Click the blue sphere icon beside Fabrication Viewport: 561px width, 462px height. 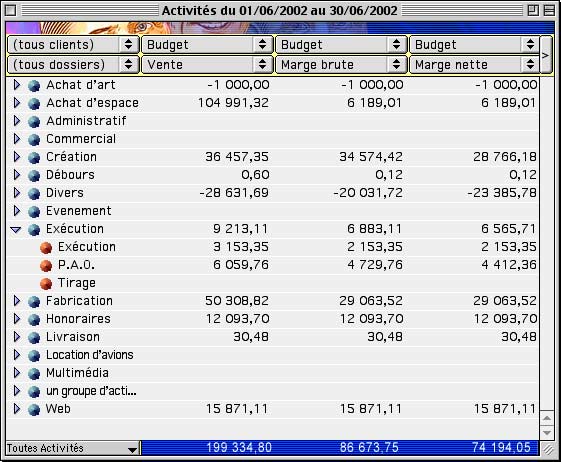34,302
